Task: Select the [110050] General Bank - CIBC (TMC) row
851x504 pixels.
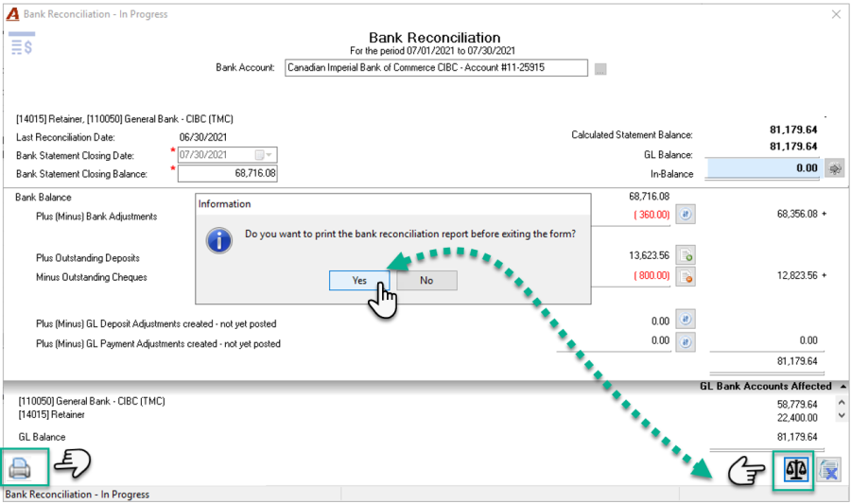Action: (x=92, y=402)
